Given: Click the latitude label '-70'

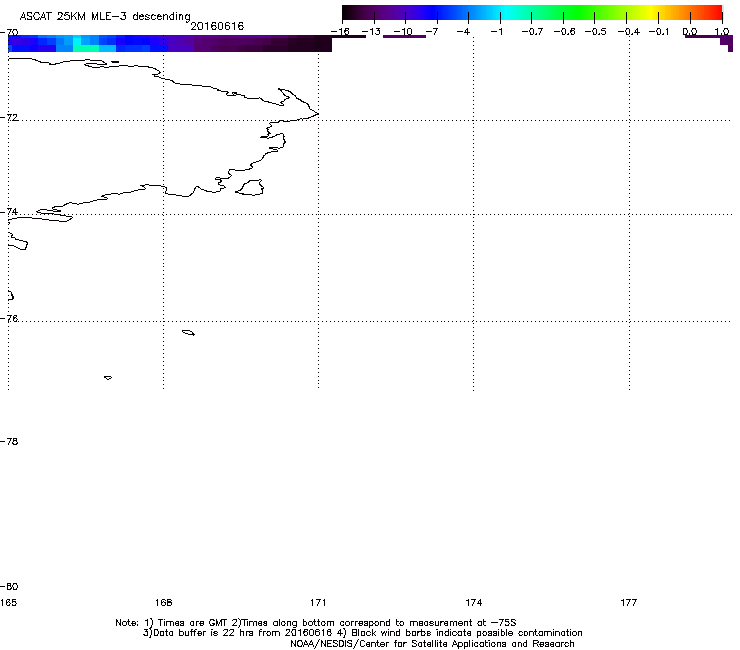Looking at the screenshot, I should point(9,33).
